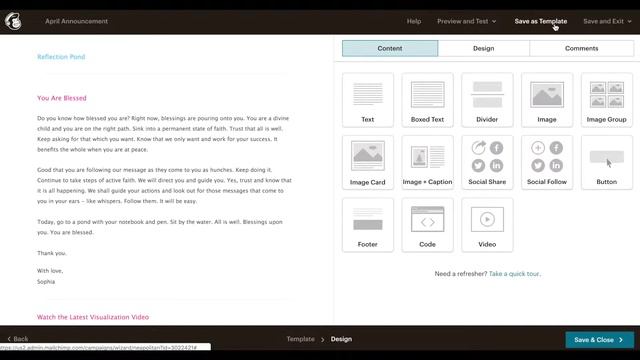Viewport: 640px width, 360px height.
Task: Select the Divider content block
Action: [x=487, y=100]
